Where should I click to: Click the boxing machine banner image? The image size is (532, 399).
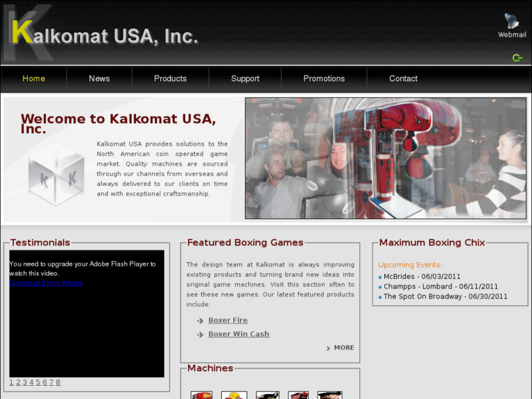point(386,158)
